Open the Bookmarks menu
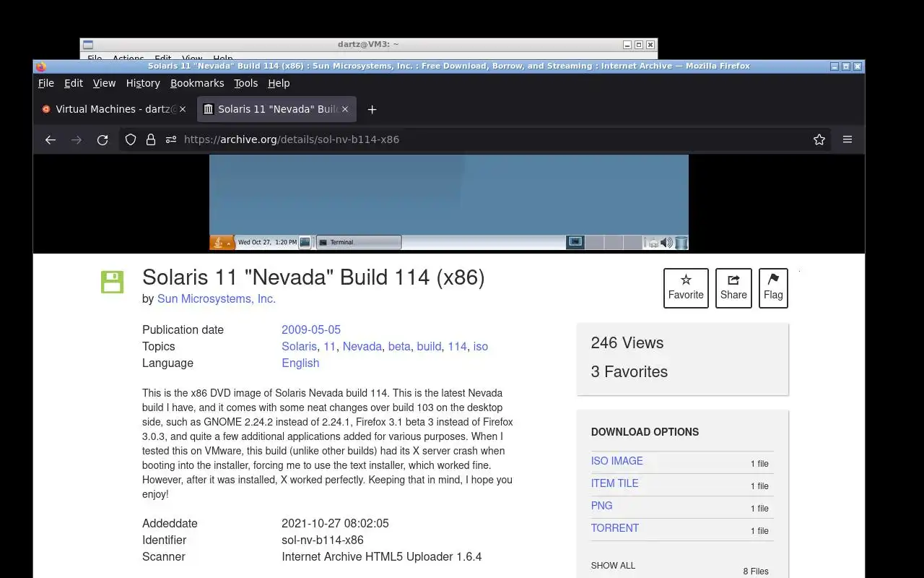 [x=197, y=83]
